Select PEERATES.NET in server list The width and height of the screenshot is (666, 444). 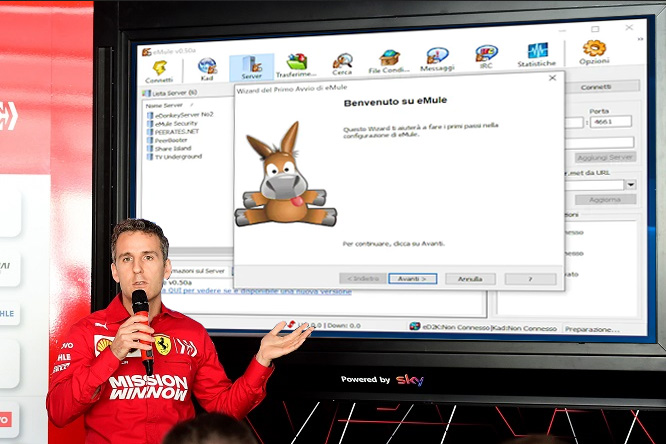177,132
